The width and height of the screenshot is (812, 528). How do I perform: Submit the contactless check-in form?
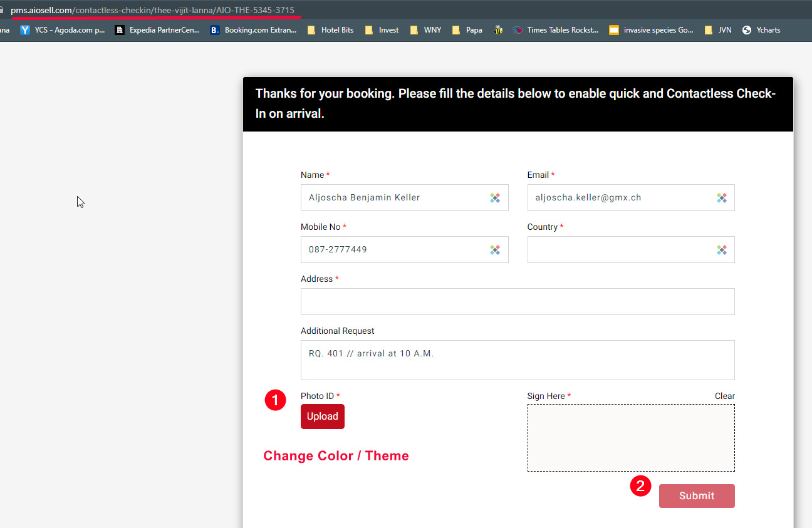tap(697, 496)
